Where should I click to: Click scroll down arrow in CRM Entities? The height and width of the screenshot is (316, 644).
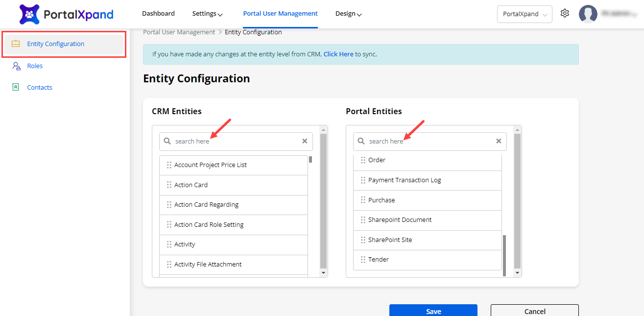[323, 272]
